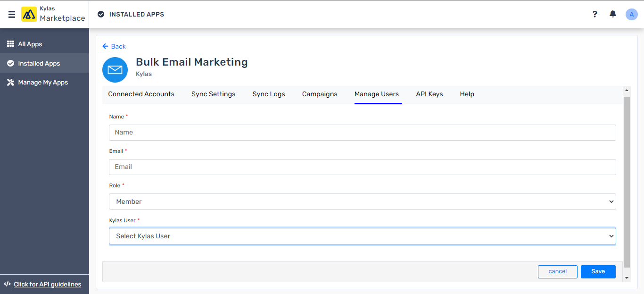
Task: Click the Save button
Action: [598, 271]
